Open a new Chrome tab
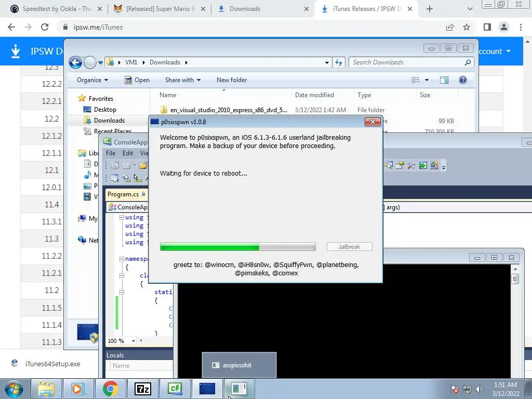Screen dimensions: 532x399 pyautogui.click(x=430, y=9)
